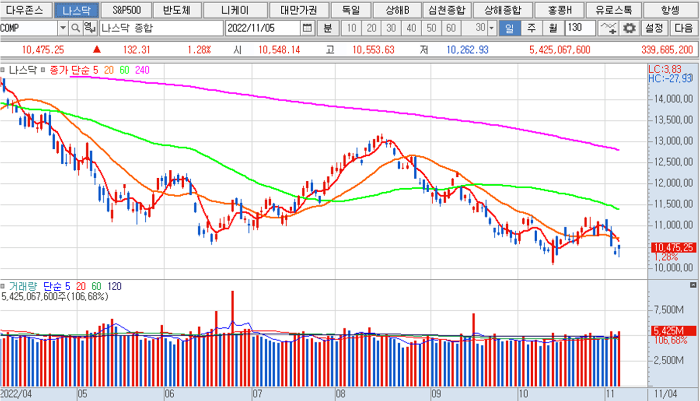This screenshot has height=401, width=700.
Task: Open chart settings with the gear icon
Action: [629, 28]
